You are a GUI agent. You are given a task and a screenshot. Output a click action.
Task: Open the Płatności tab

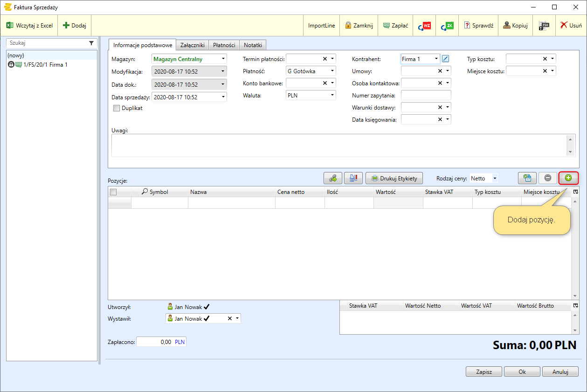(x=224, y=45)
